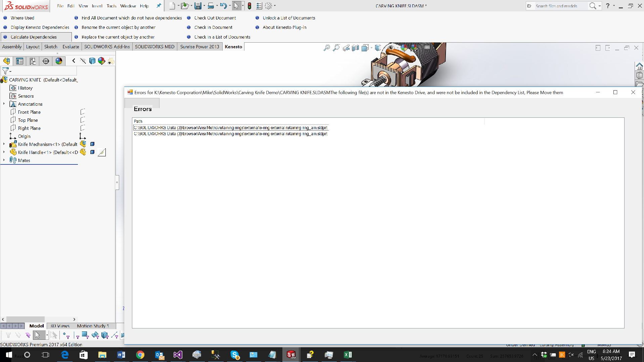This screenshot has height=362, width=644.
Task: Toggle visibility of Right Plane in display pane
Action: click(83, 128)
